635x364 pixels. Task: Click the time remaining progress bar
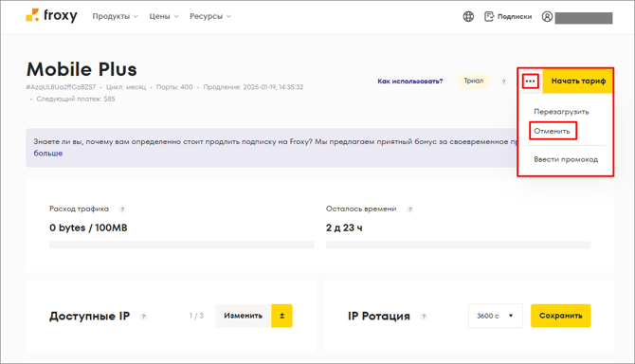458,245
